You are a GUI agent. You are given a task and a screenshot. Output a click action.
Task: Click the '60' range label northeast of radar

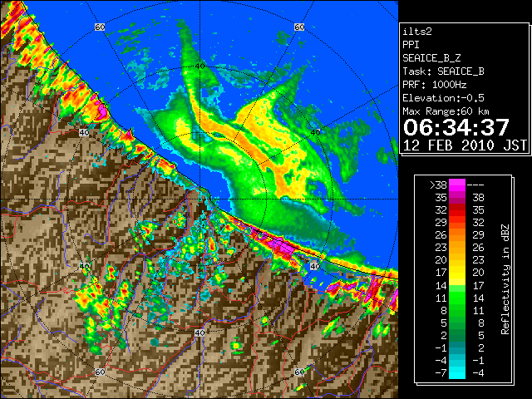pyautogui.click(x=299, y=27)
